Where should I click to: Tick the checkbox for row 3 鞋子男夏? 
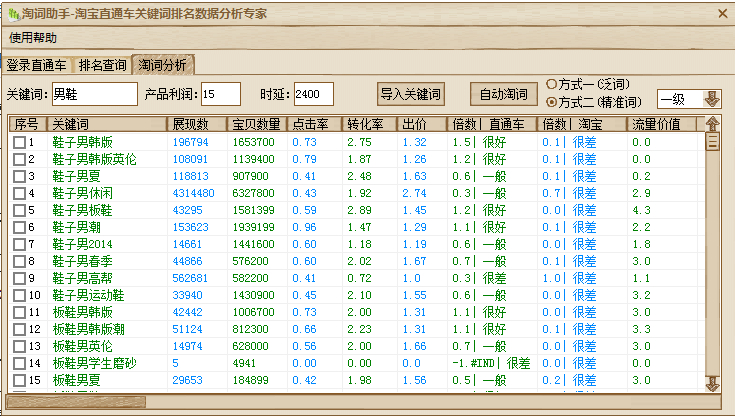[19, 176]
